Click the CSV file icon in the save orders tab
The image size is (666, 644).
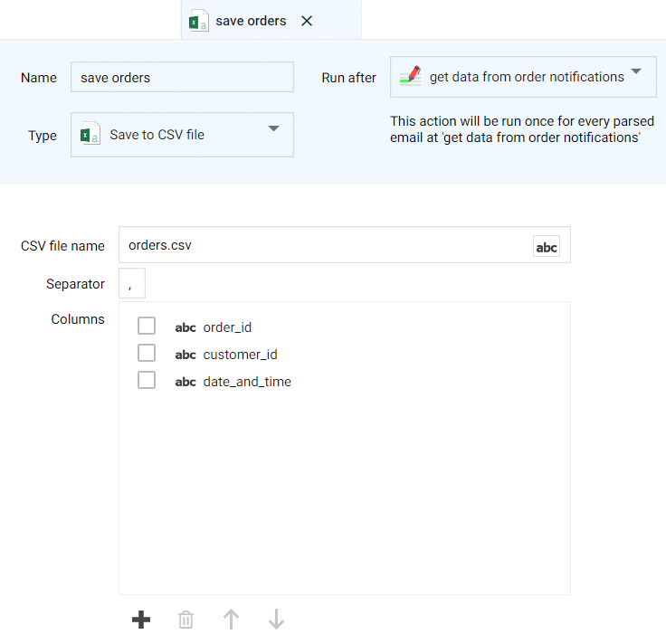click(x=198, y=21)
